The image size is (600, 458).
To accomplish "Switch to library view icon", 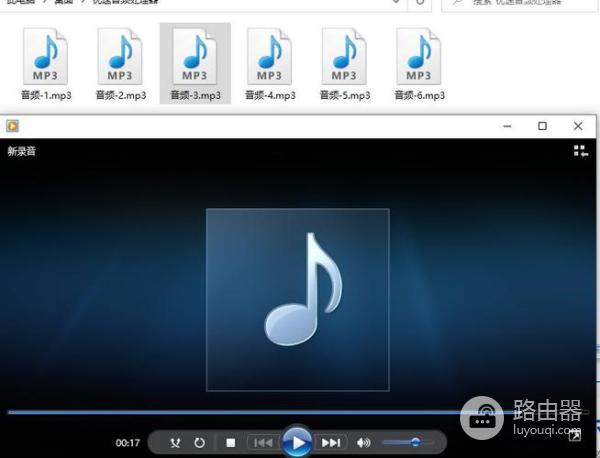I will (x=580, y=151).
